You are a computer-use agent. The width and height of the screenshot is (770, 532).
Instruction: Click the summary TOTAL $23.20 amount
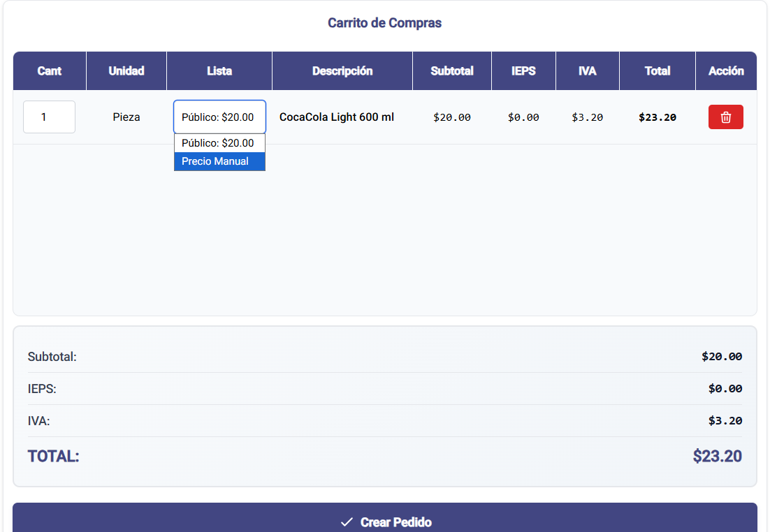(x=717, y=456)
